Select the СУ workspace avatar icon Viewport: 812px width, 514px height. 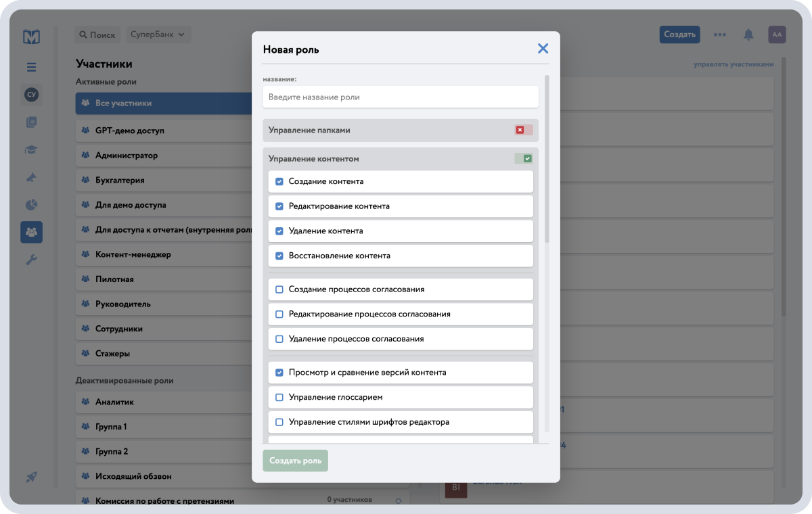[x=31, y=95]
